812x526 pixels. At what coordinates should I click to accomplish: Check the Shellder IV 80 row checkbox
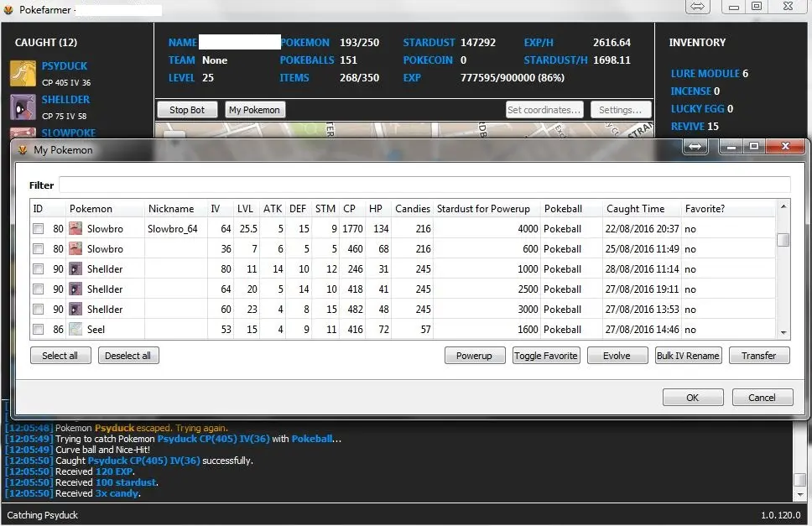click(x=39, y=269)
